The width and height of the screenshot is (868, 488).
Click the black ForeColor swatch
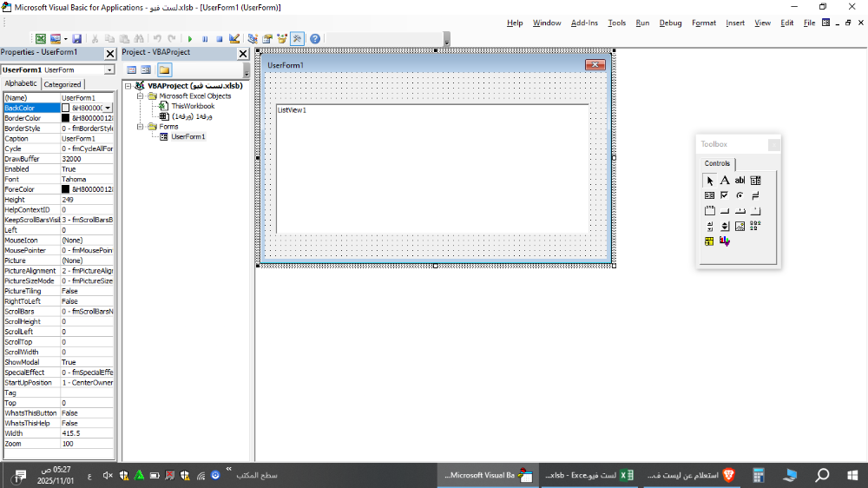point(65,189)
